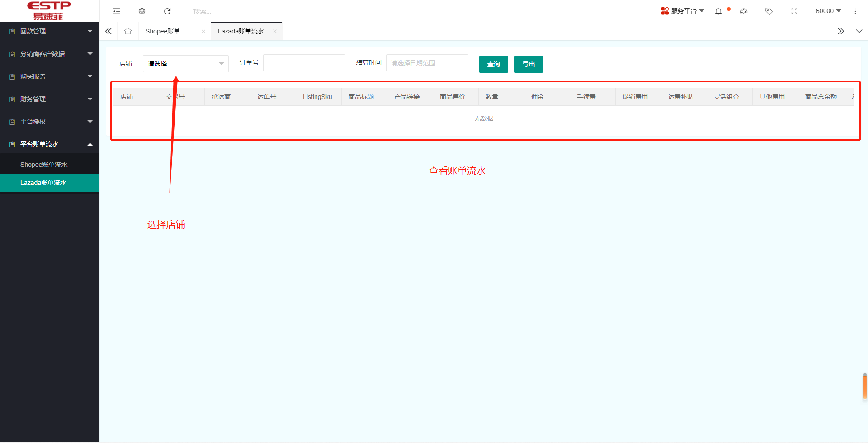Image resolution: width=868 pixels, height=443 pixels.
Task: Collapse the sidebar with the menu icon
Action: [117, 11]
